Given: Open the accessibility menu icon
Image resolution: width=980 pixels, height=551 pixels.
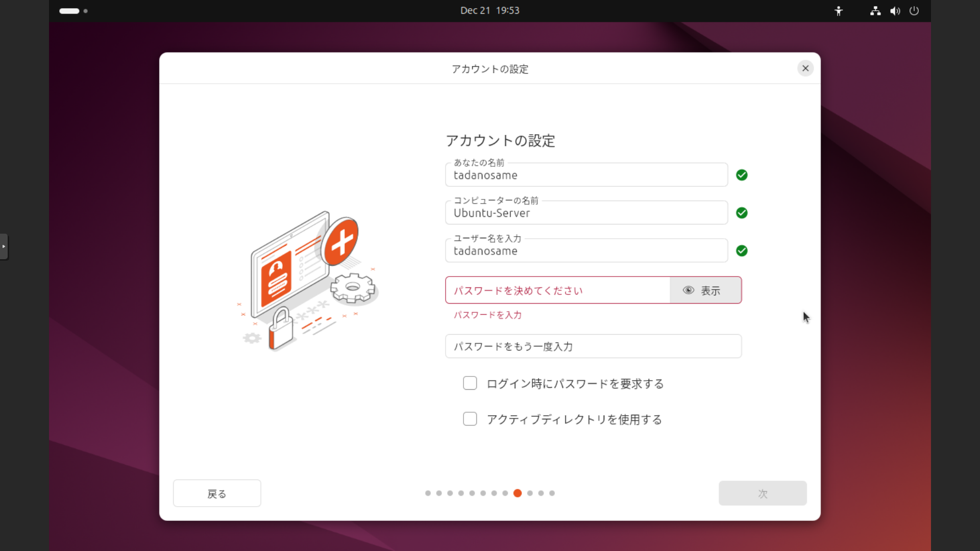Looking at the screenshot, I should coord(839,11).
